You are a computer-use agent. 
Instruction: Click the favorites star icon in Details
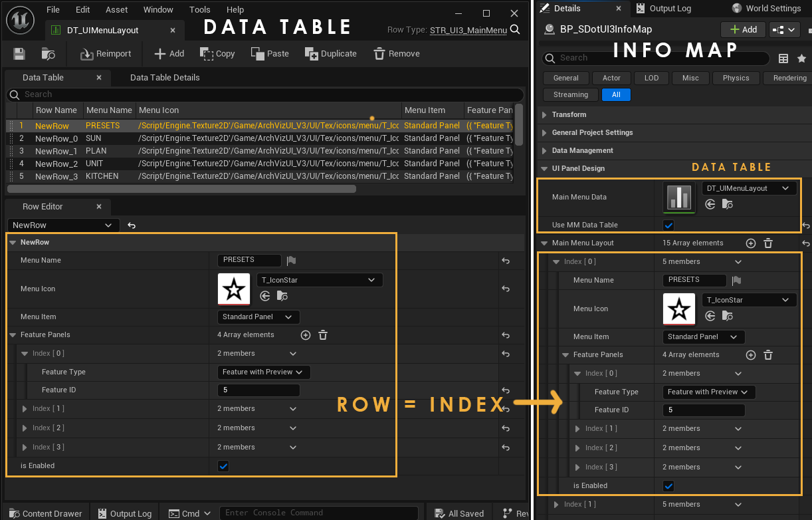point(801,59)
